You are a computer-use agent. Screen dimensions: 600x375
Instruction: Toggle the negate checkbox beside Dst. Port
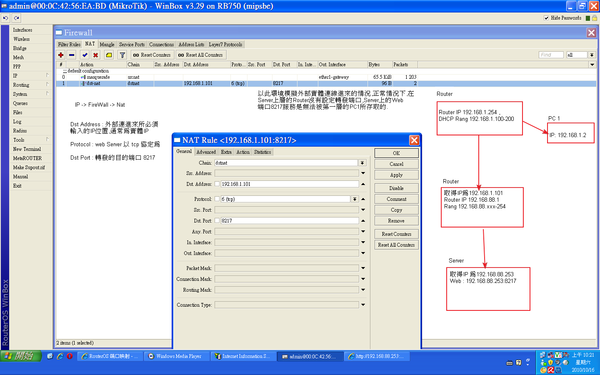[217, 220]
